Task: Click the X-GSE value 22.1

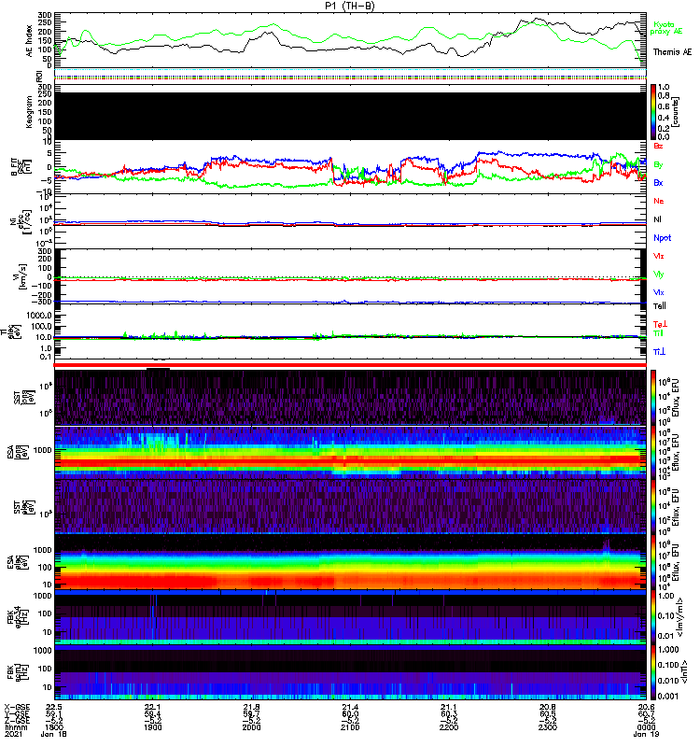Action: coord(152,707)
